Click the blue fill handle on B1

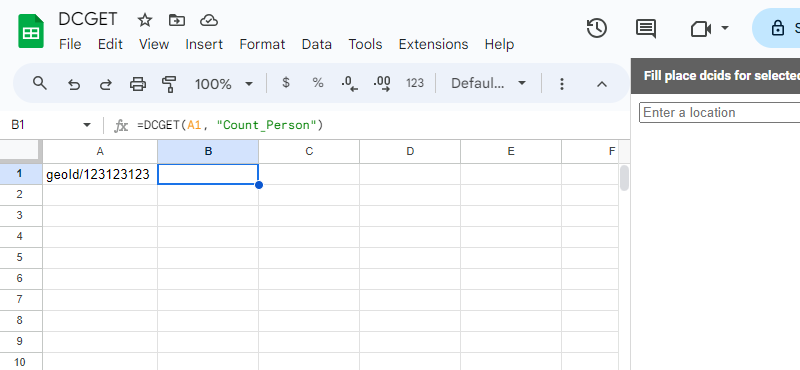(259, 185)
